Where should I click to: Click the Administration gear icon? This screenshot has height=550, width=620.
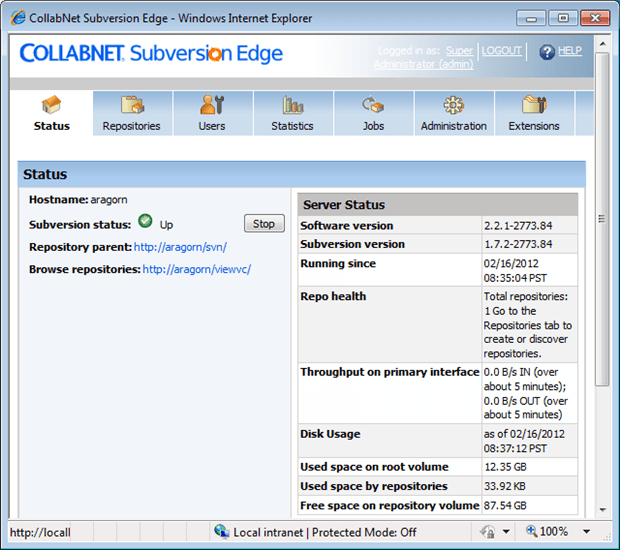pyautogui.click(x=453, y=105)
